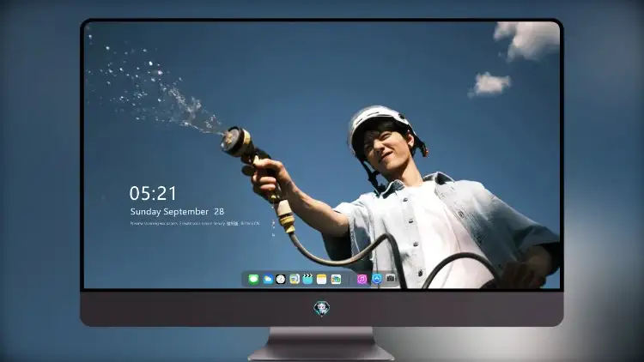Open the blue App Store icon
The image size is (644, 362).
(377, 279)
